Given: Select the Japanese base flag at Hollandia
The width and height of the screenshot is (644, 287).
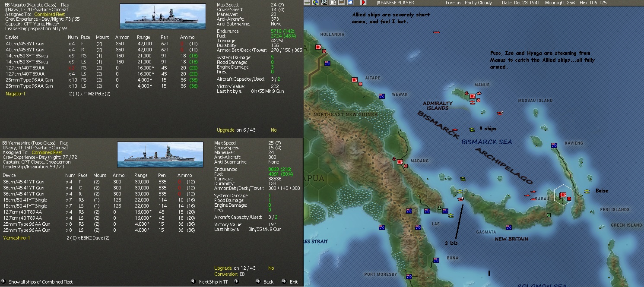Looking at the screenshot, I should click(319, 47).
